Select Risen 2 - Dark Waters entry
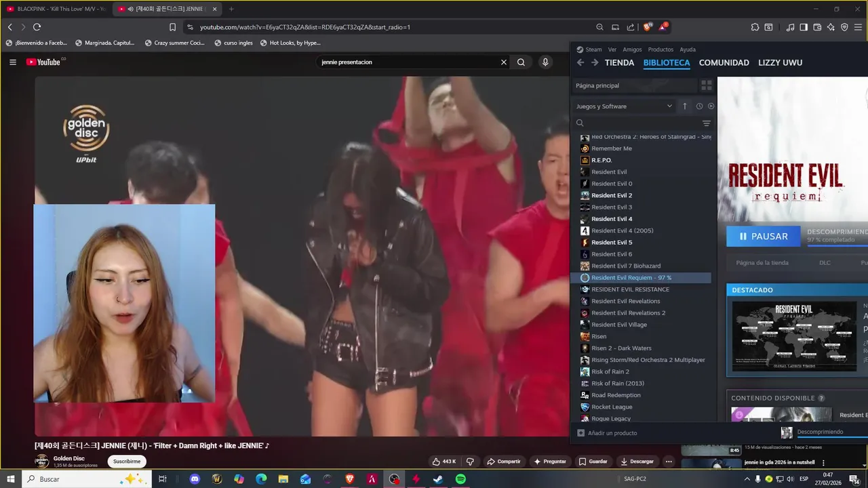Image resolution: width=868 pixels, height=488 pixels. tap(640, 348)
